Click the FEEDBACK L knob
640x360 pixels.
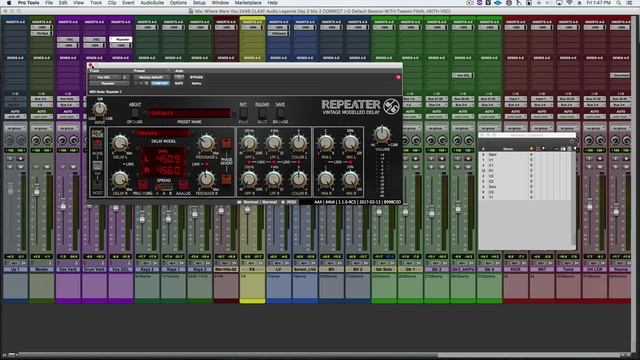(206, 143)
